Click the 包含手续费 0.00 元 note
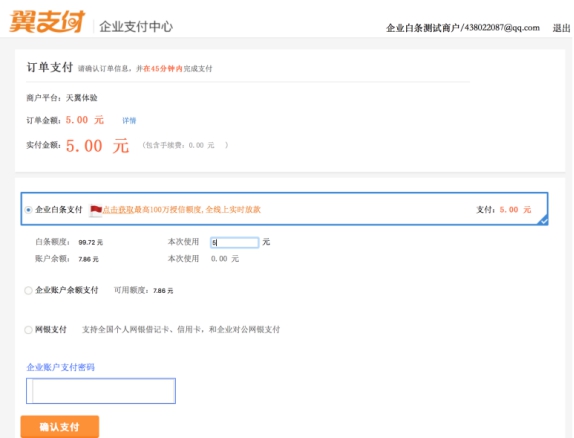Screen dimensions: 574x438 pyautogui.click(x=185, y=145)
